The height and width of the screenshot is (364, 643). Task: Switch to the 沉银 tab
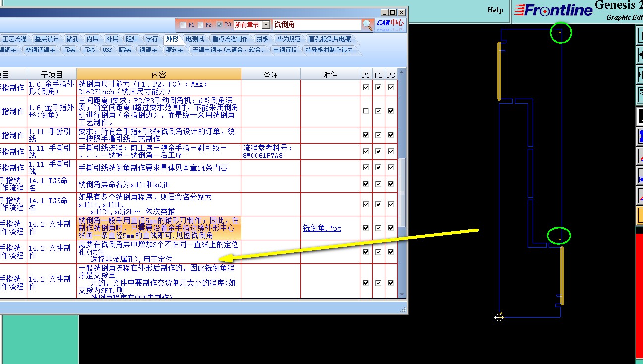click(89, 50)
